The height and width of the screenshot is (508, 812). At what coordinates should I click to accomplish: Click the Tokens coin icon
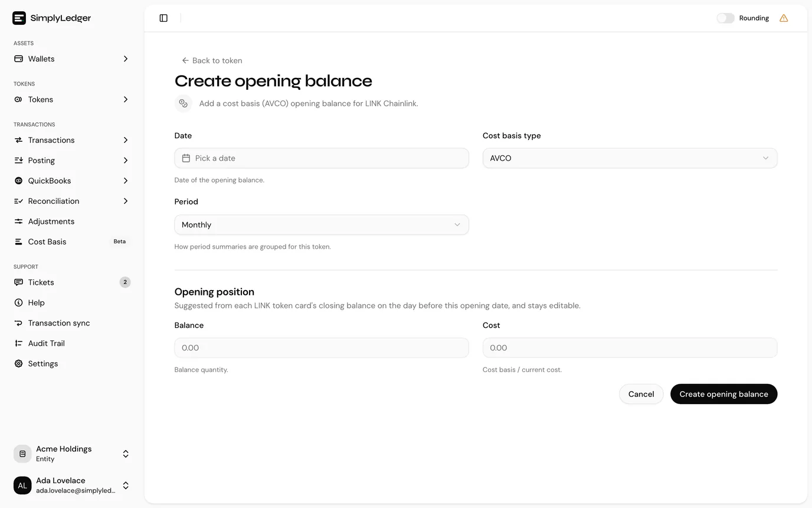pyautogui.click(x=18, y=99)
